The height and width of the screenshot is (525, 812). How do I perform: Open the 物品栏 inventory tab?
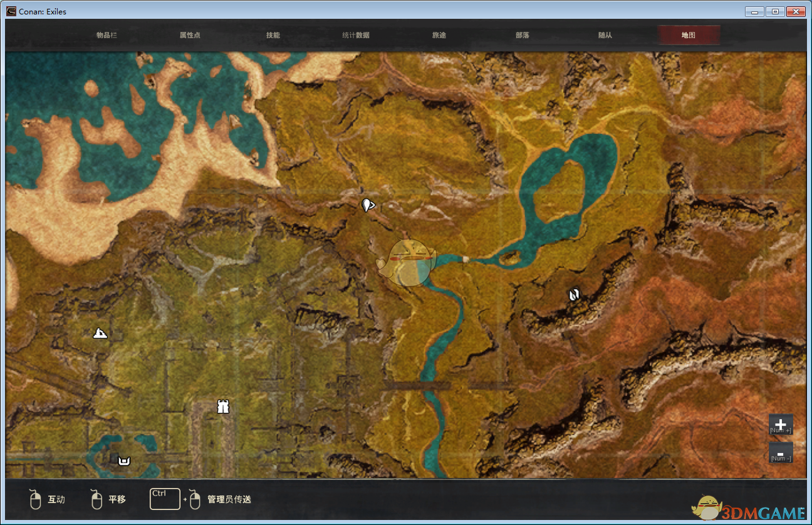click(107, 35)
